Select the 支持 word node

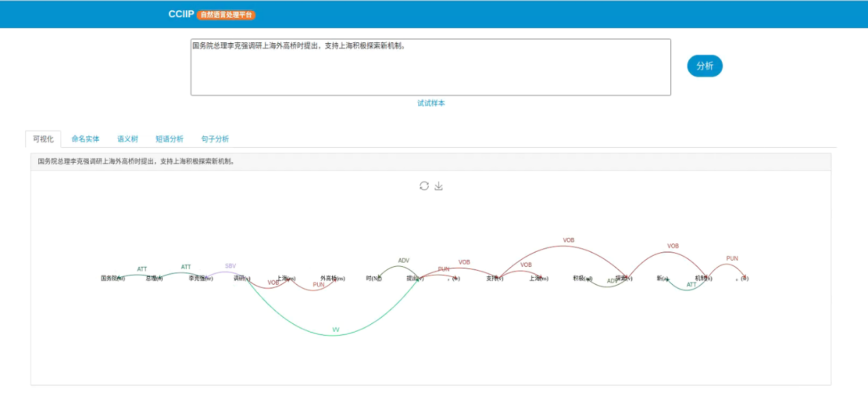495,278
